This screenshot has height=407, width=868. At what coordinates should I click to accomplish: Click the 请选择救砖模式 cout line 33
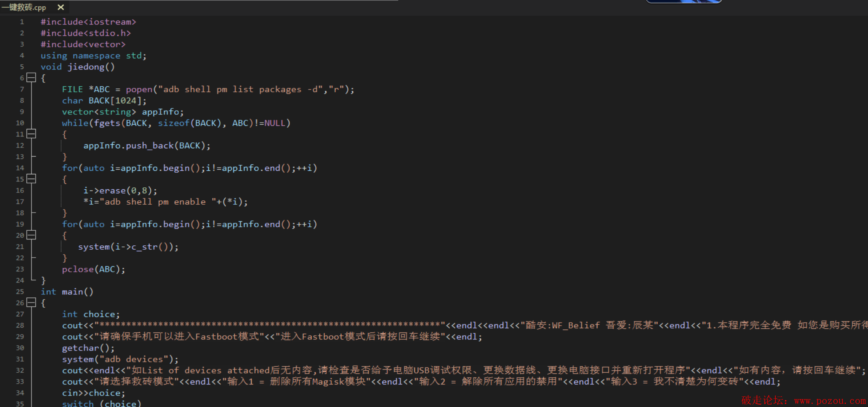[x=421, y=381]
